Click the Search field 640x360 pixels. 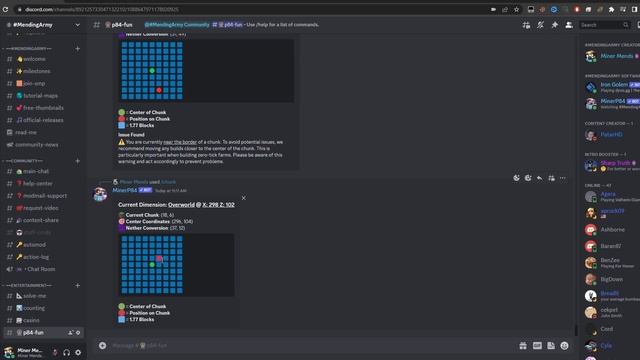pos(604,25)
